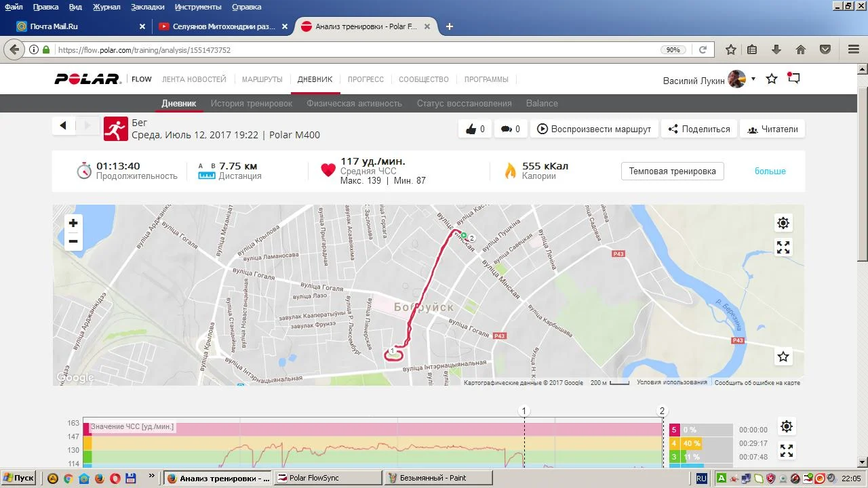The height and width of the screenshot is (488, 868).
Task: Open Polar favorites star in header
Action: (x=772, y=79)
